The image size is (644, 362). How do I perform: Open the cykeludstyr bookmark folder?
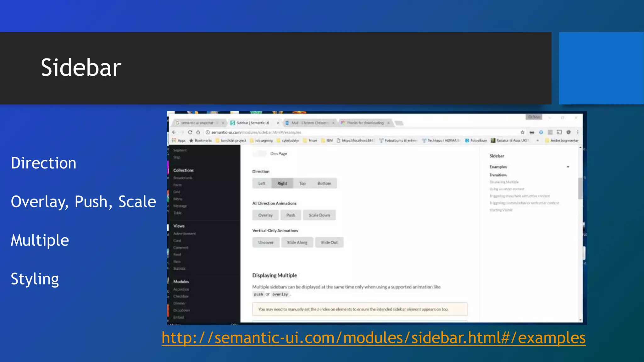tap(288, 140)
